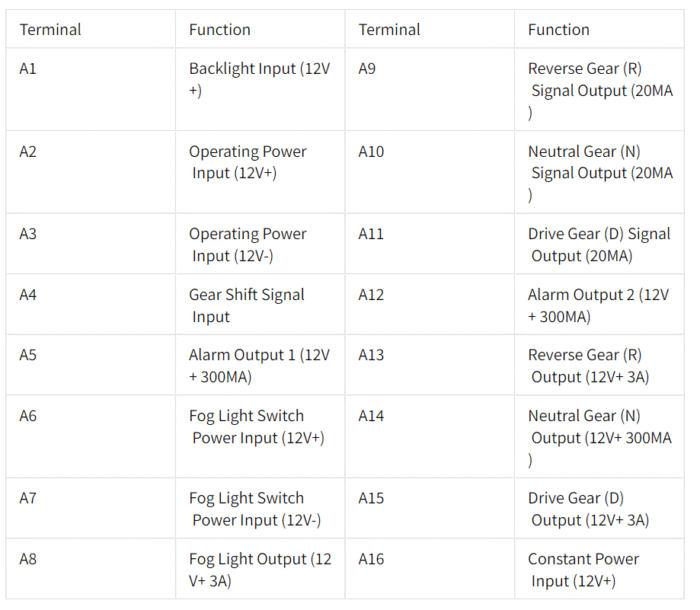Click the A16 terminal cell

pyautogui.click(x=429, y=569)
